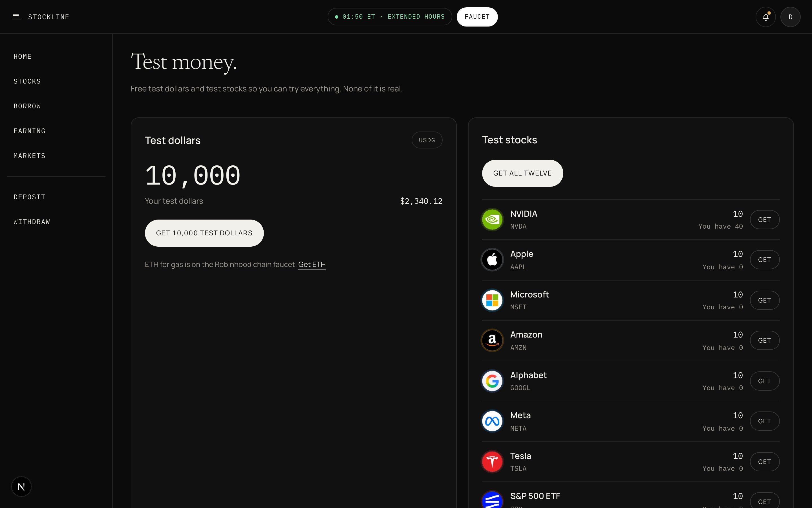Click the N badge in bottom-left corner
Viewport: 812px width, 508px height.
(x=21, y=487)
